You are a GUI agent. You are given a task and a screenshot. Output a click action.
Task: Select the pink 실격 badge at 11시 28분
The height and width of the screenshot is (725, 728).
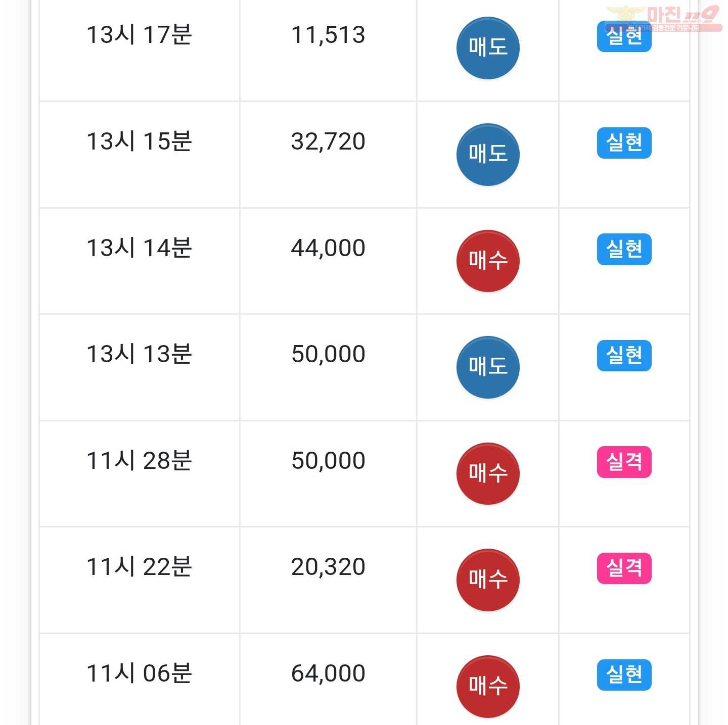coord(624,462)
